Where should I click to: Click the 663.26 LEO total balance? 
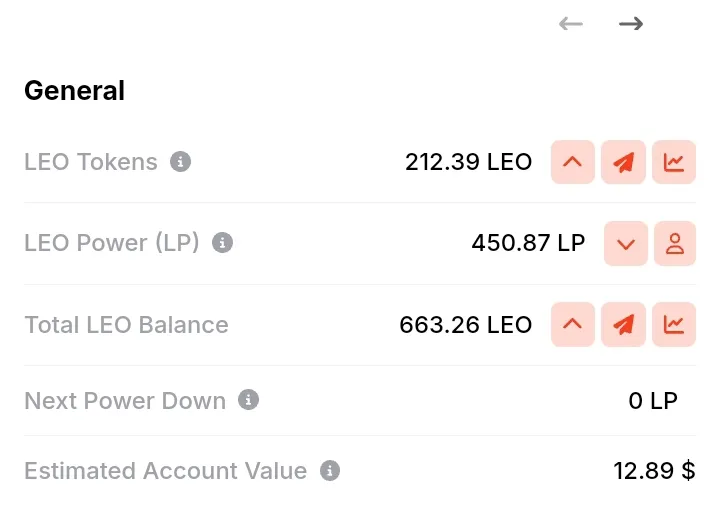(466, 325)
